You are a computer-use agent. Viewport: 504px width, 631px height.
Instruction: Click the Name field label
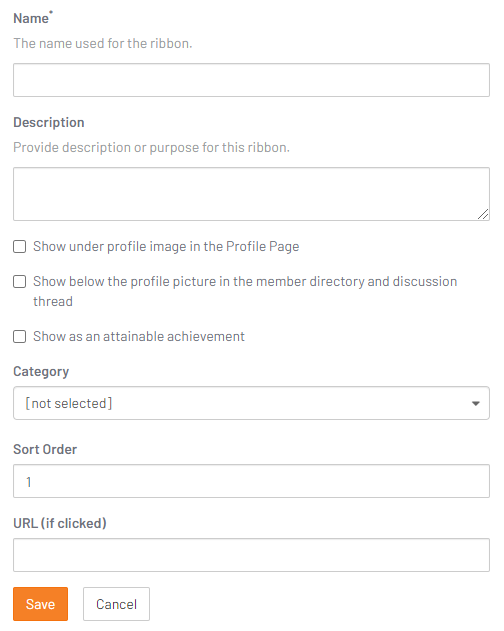31,18
